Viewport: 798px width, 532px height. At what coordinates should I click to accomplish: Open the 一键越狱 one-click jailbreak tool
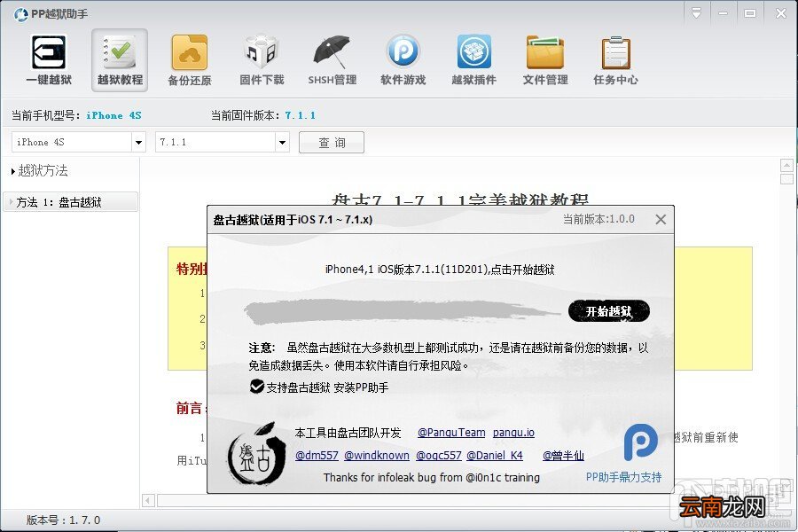[x=49, y=60]
